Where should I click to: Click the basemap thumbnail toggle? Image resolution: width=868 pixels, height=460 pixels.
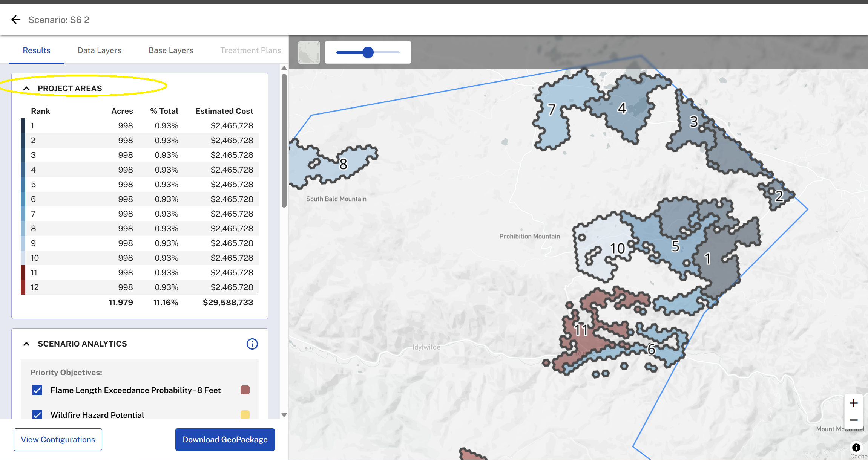point(309,52)
